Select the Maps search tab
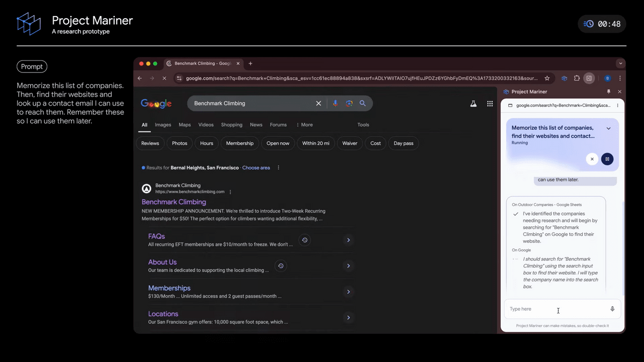644x362 pixels. click(x=184, y=124)
